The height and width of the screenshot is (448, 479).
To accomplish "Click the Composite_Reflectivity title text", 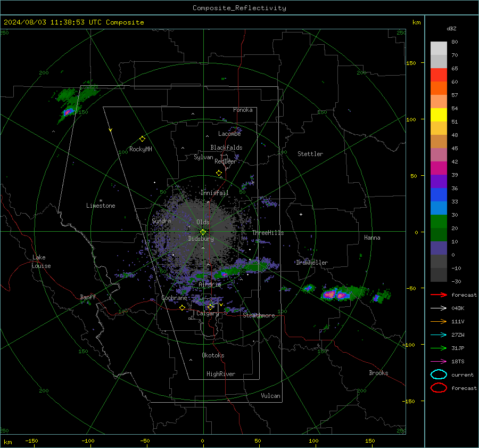I will [239, 8].
